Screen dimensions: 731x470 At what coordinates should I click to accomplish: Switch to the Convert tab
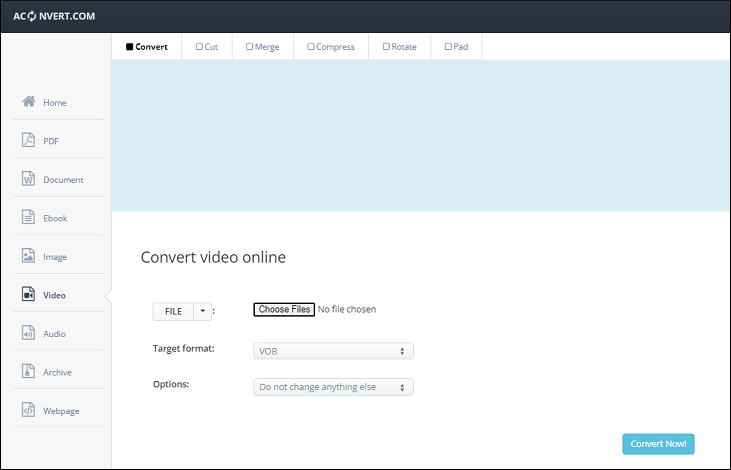coord(146,47)
